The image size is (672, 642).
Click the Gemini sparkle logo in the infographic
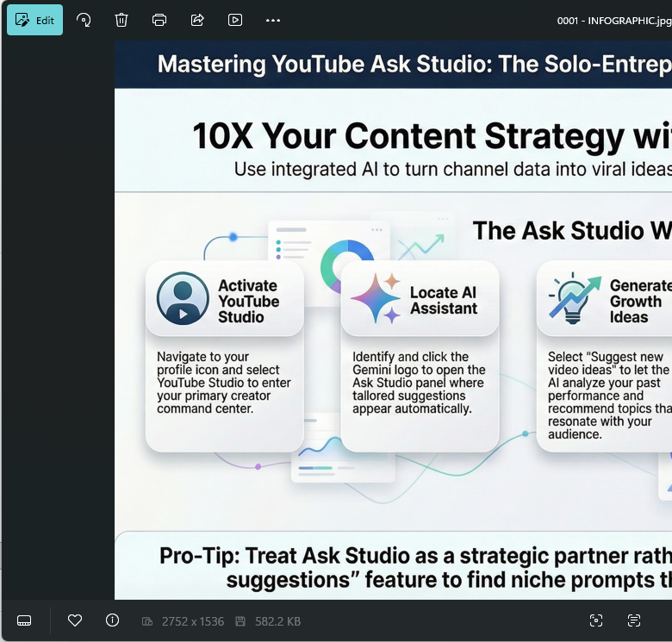(x=376, y=299)
